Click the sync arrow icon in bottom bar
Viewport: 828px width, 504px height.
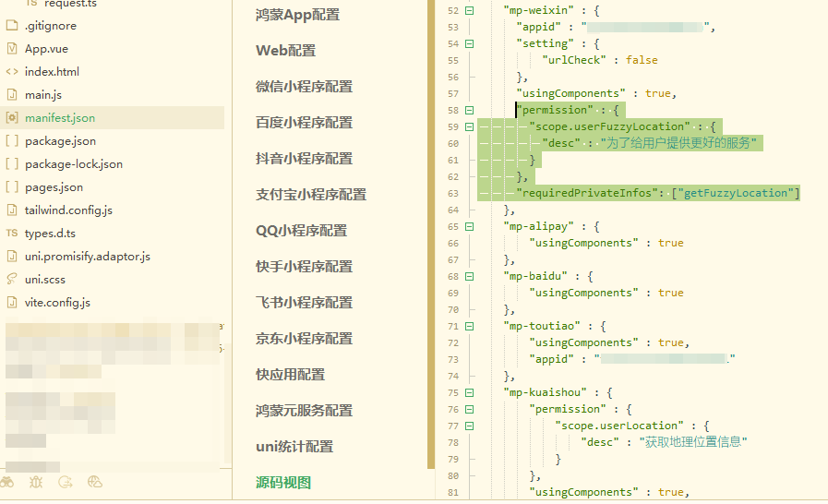point(66,482)
